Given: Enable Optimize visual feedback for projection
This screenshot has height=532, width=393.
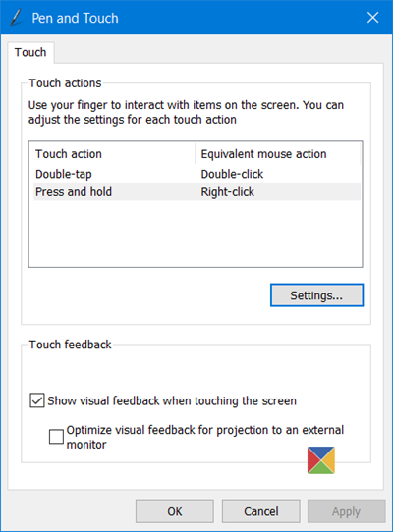Looking at the screenshot, I should [x=56, y=437].
